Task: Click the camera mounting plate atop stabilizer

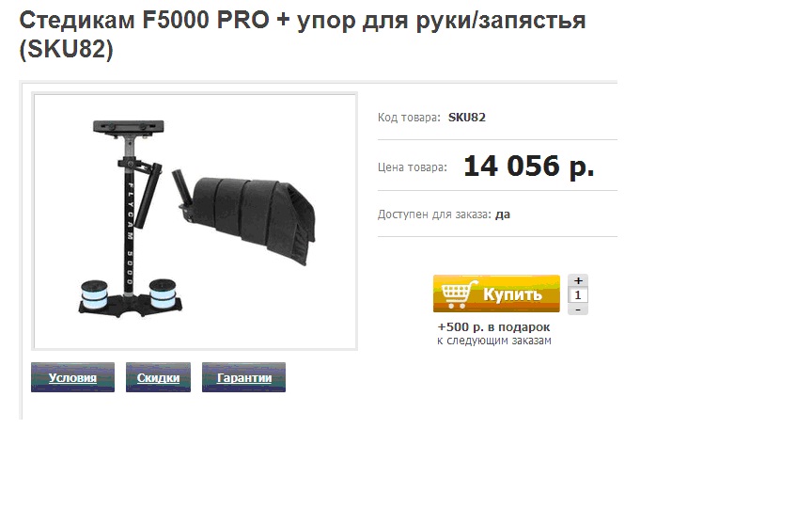Action: (129, 127)
